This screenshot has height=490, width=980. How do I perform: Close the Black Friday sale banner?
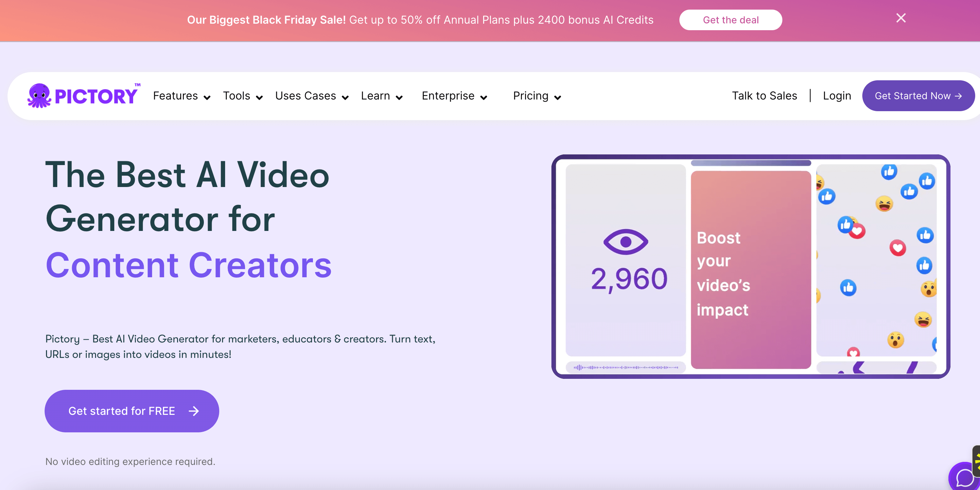(x=900, y=18)
